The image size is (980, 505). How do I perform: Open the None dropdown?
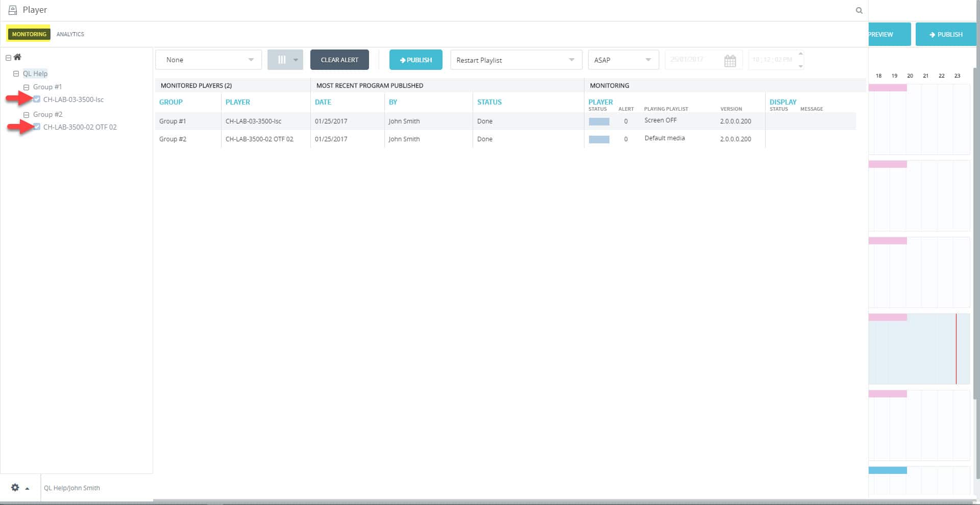point(209,60)
